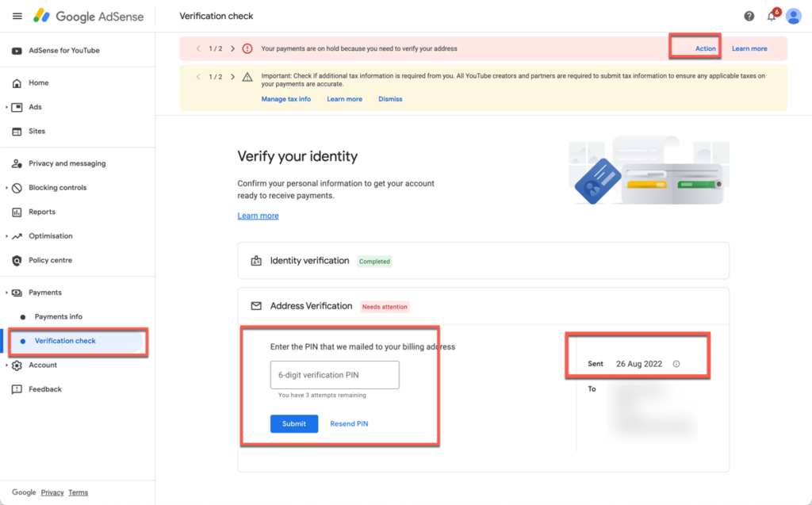Viewport: 812px width, 505px height.
Task: Click the Action link in red alert
Action: point(705,48)
